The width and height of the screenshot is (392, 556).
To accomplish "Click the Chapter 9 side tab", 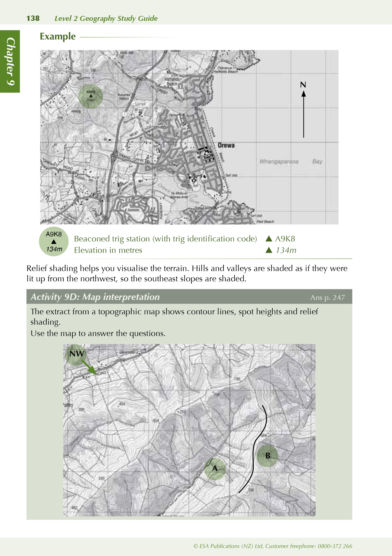I will tap(10, 61).
